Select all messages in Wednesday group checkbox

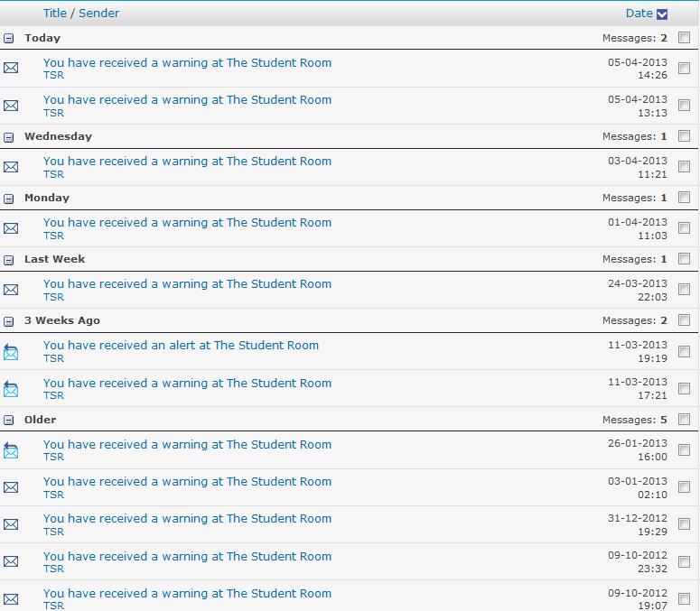684,135
